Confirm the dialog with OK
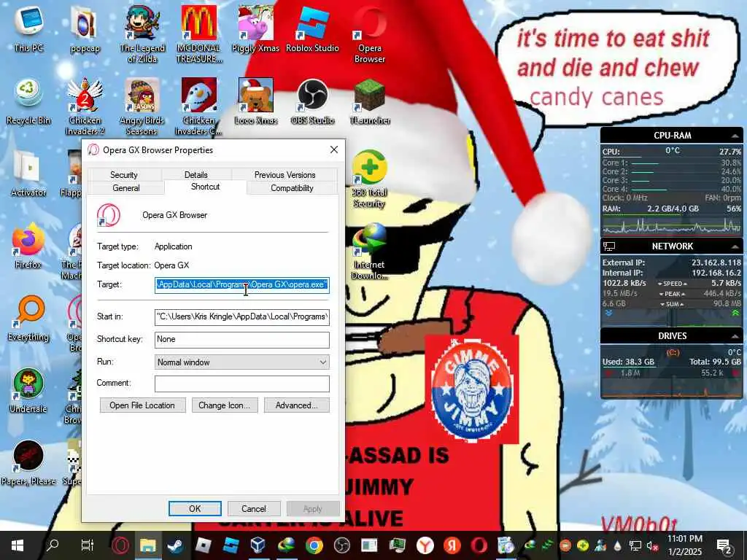747x560 pixels. 195,508
